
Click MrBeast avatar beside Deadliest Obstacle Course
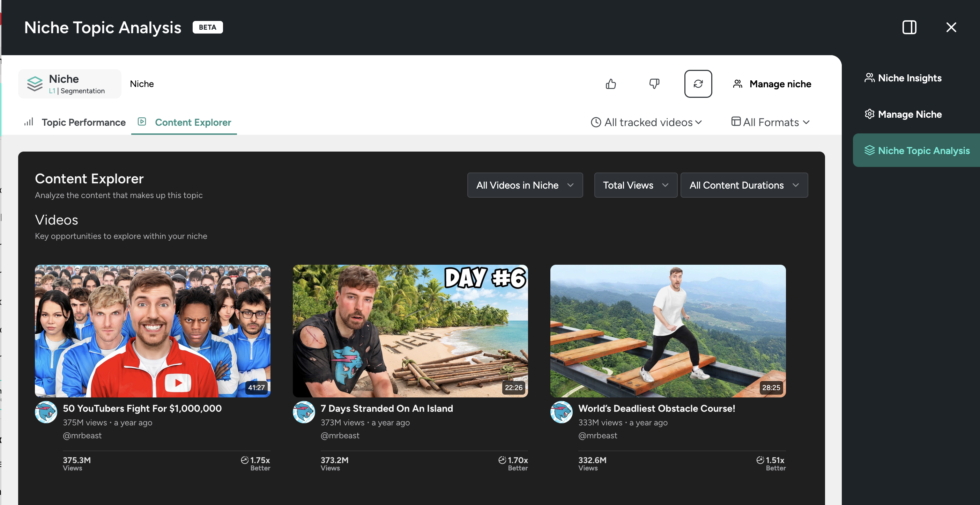pos(561,412)
